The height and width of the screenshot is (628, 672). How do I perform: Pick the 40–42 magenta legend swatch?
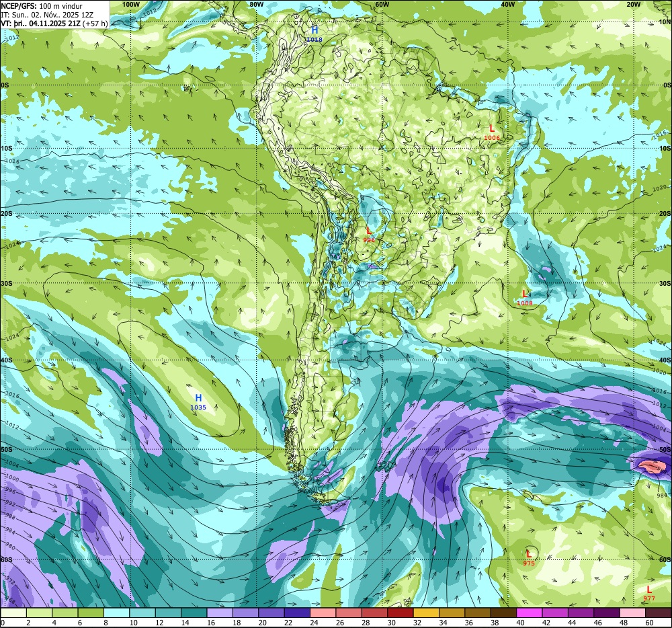(x=529, y=613)
